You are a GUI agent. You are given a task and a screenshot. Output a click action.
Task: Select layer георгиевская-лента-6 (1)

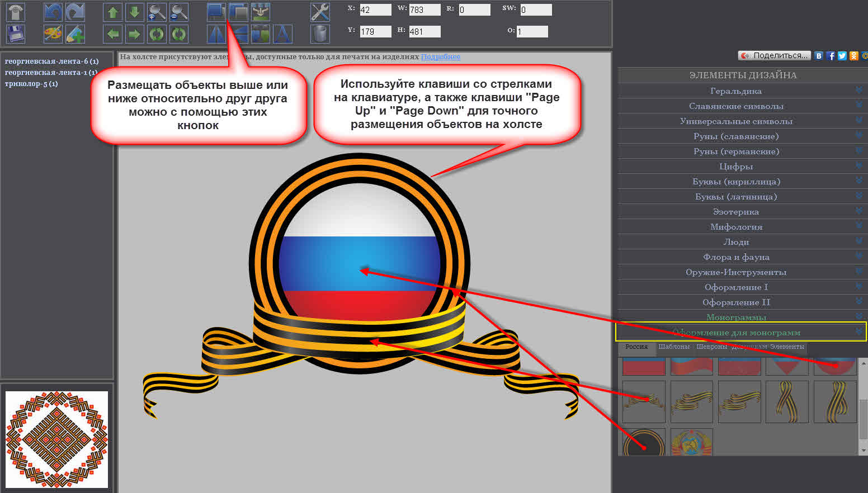coord(51,61)
